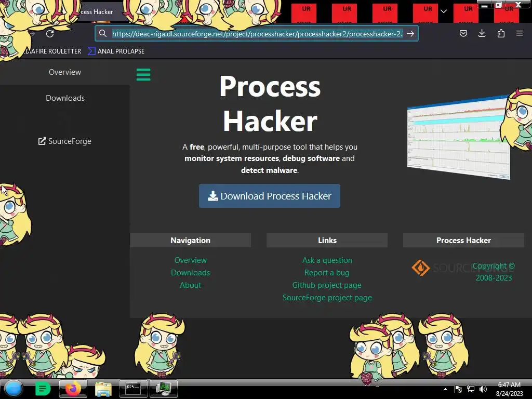Expand the list all tabs chevron
The width and height of the screenshot is (532, 399).
(444, 11)
